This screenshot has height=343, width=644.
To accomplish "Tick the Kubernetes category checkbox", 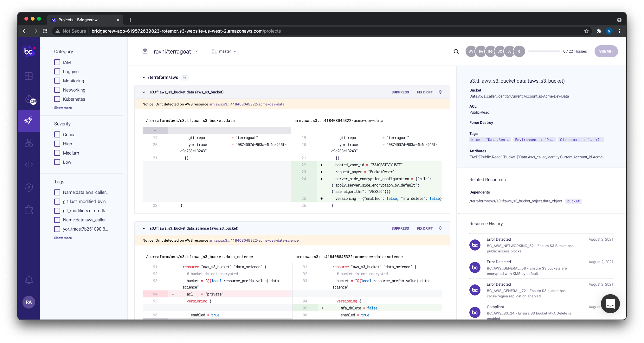I will [x=57, y=99].
